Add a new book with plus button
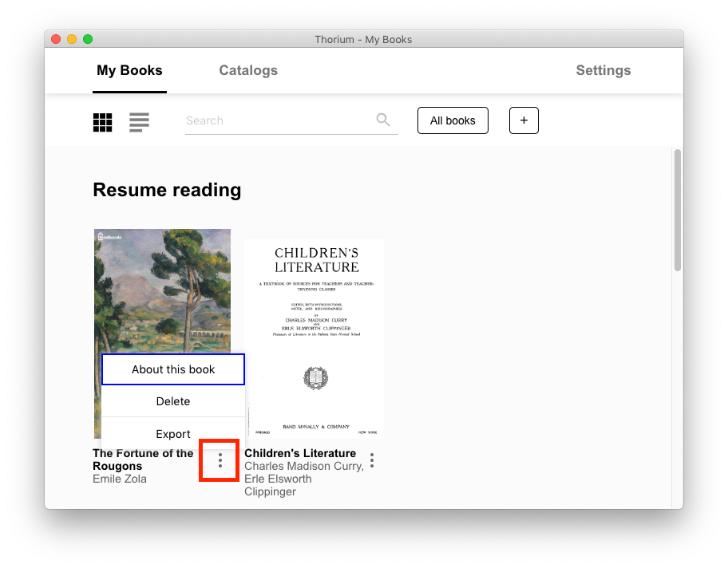Screen dimensions: 728x568 (524, 120)
